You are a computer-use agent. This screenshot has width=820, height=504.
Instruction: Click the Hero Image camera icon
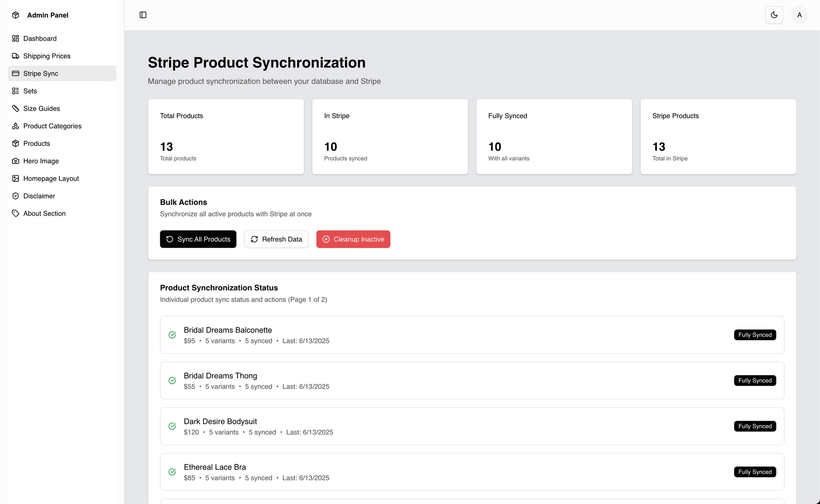coord(16,161)
